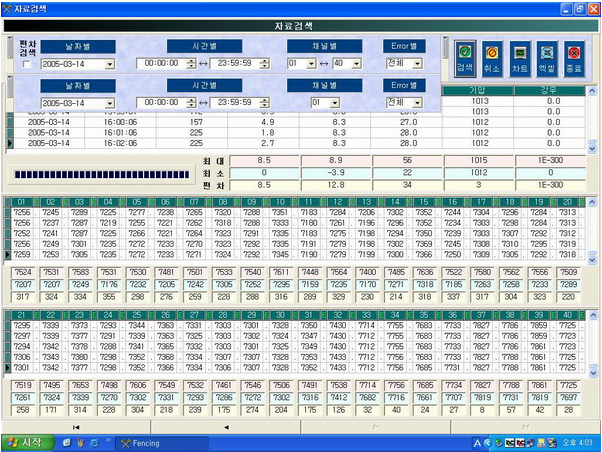Step the first row start time 00:00:00 spinner

[191, 64]
